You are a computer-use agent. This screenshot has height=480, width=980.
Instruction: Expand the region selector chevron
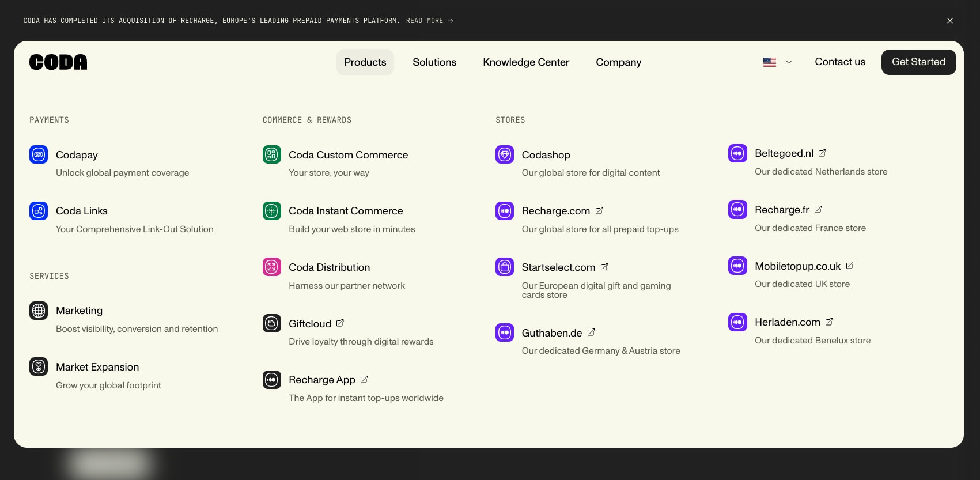[789, 62]
